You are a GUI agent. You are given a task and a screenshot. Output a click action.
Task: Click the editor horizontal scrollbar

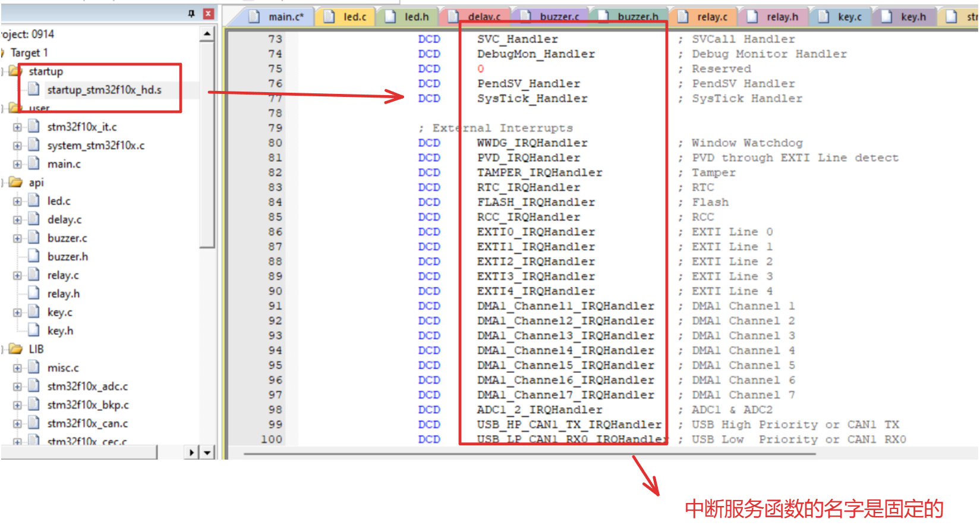529,454
